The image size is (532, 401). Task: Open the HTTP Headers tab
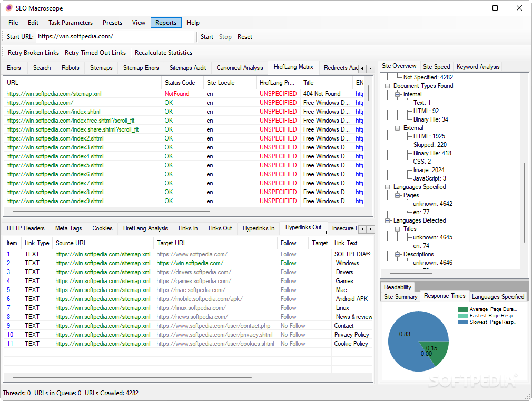point(26,228)
